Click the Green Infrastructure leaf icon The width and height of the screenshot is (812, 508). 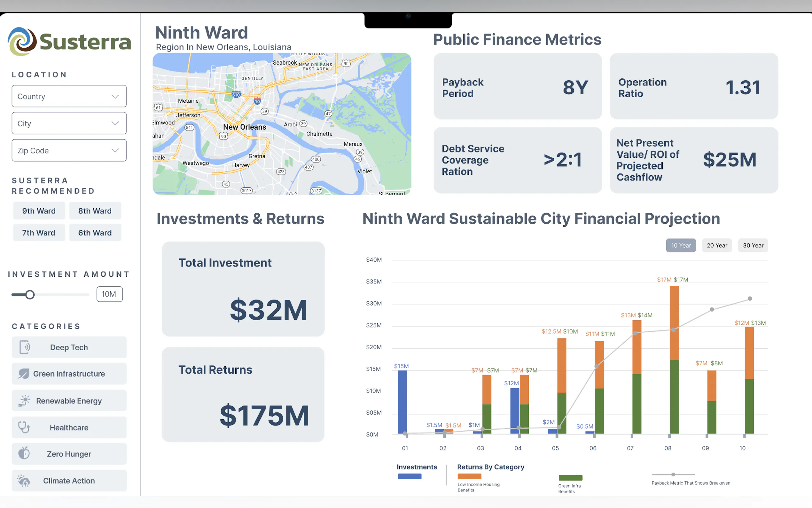click(x=24, y=374)
